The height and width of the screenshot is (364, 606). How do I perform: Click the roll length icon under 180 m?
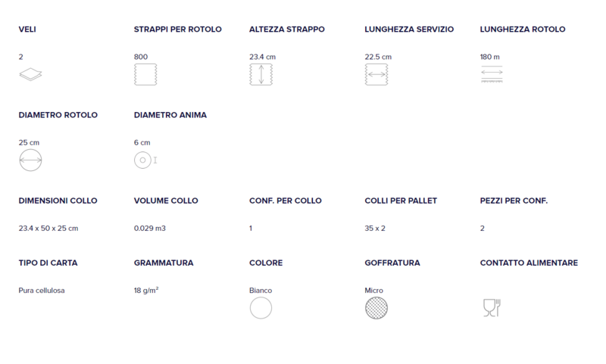click(x=492, y=74)
